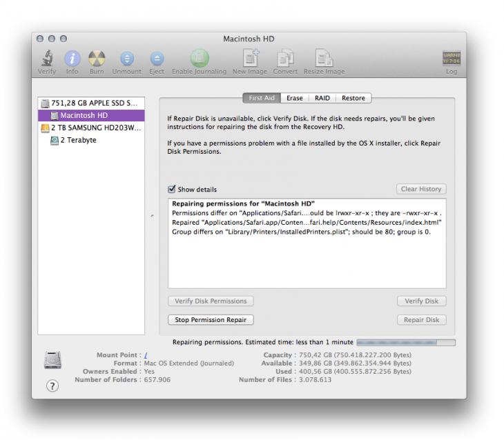Image resolution: width=504 pixels, height=440 pixels.
Task: Uncheck the Show details checkbox
Action: click(172, 189)
